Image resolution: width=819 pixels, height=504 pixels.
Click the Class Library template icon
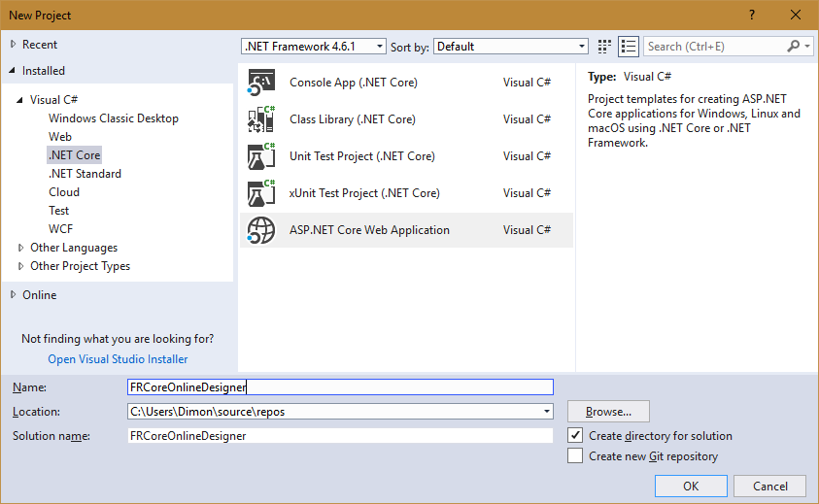pos(261,119)
